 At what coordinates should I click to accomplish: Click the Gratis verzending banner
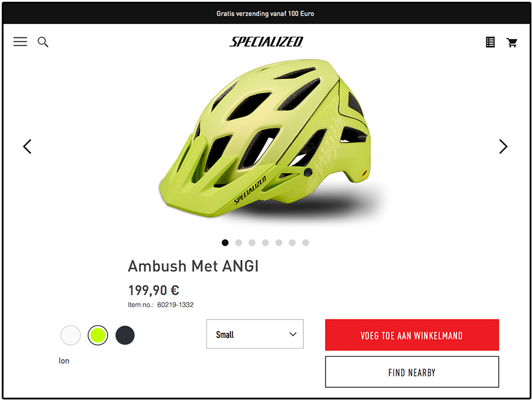click(x=265, y=13)
